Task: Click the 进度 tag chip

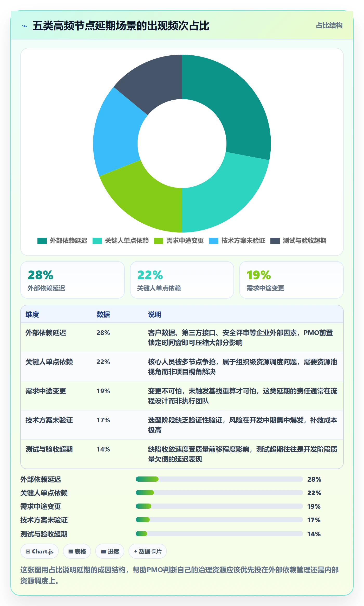Action: point(110,551)
